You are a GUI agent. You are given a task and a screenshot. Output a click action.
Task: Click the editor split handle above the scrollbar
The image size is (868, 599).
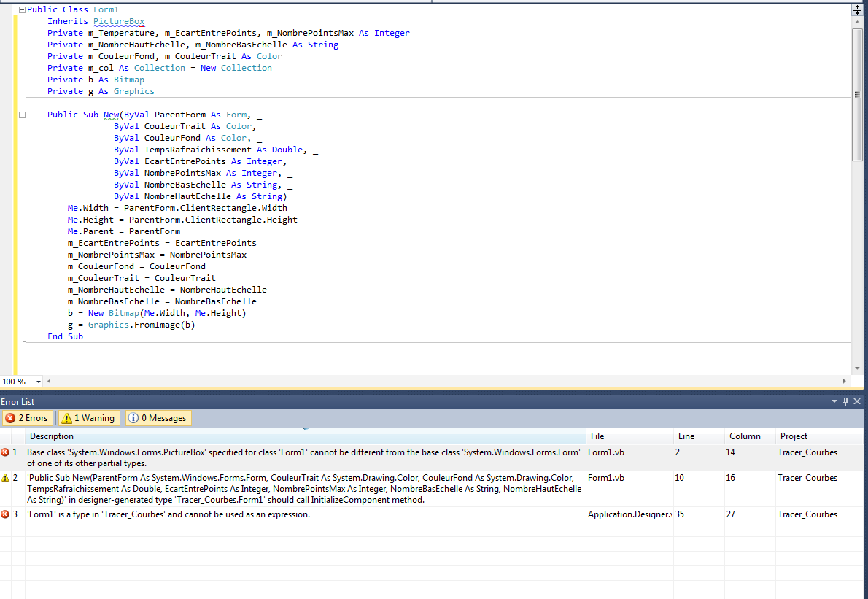(x=857, y=9)
